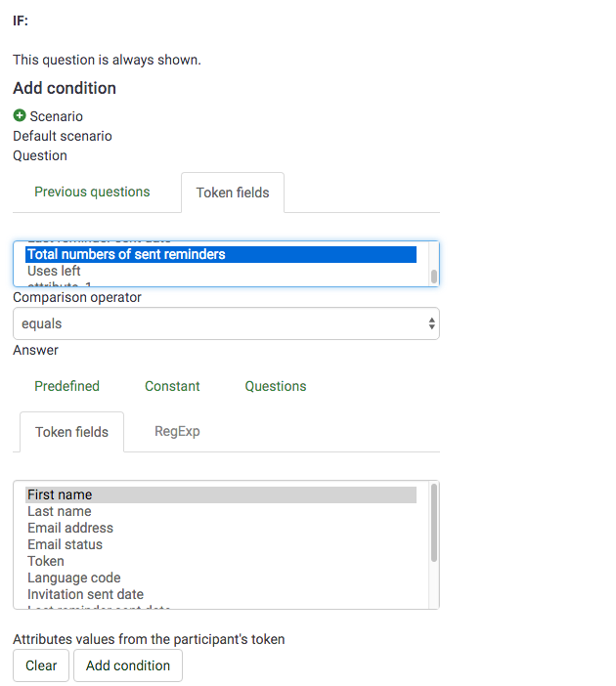
Task: Select Invitation sent date option
Action: [85, 594]
